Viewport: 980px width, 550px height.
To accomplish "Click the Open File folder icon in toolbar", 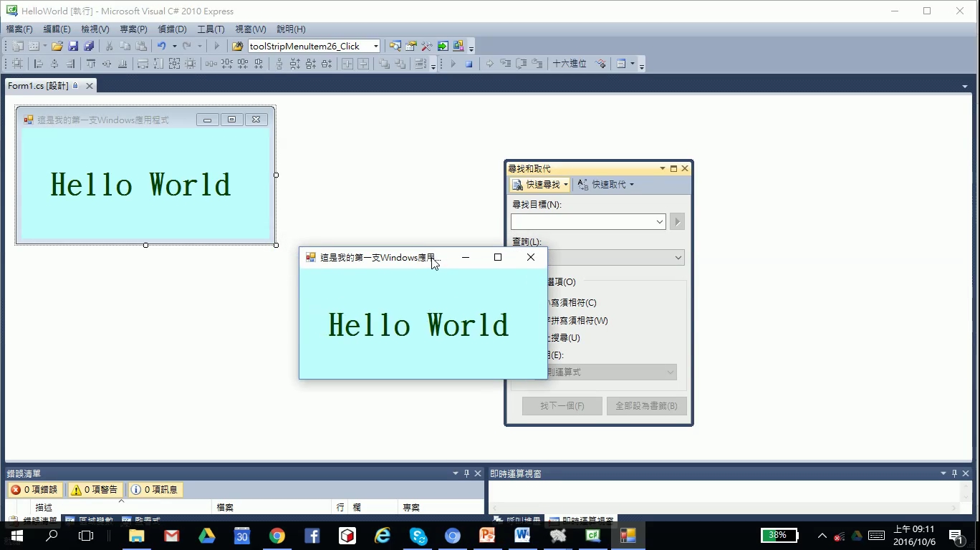I will pyautogui.click(x=57, y=46).
